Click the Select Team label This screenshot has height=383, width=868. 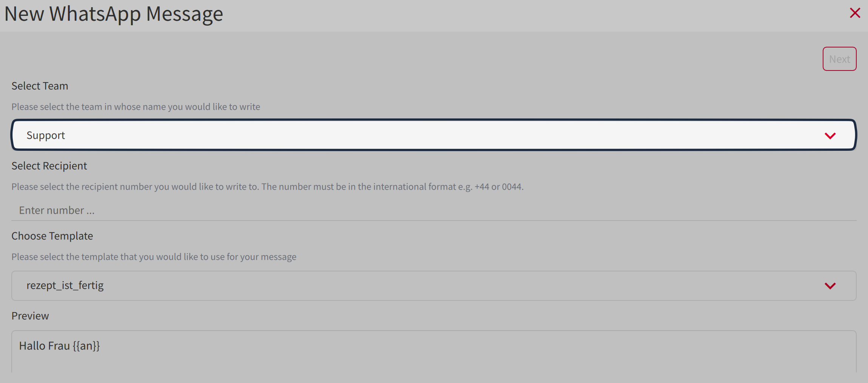point(40,86)
